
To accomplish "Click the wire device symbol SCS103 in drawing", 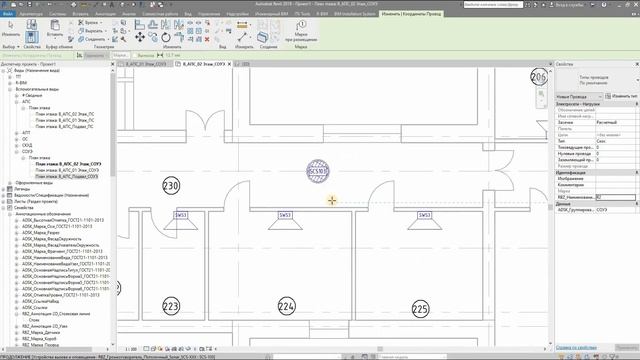I will pyautogui.click(x=318, y=171).
